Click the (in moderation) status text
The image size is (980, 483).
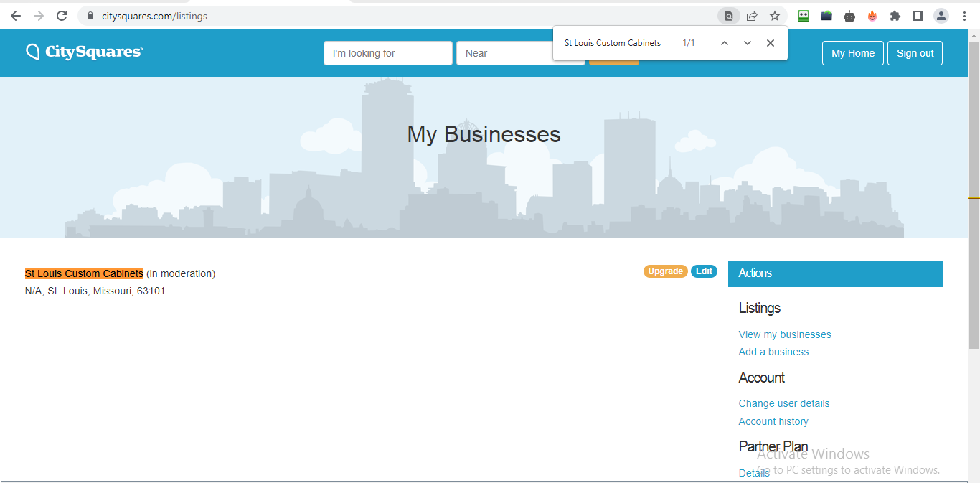(181, 273)
